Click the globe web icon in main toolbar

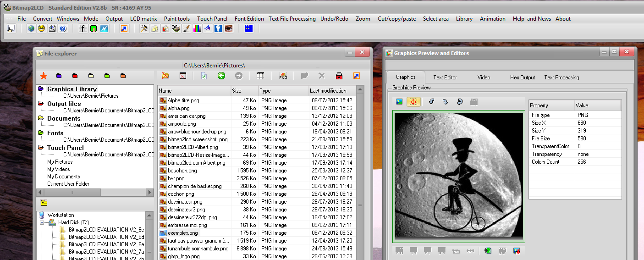[31, 29]
